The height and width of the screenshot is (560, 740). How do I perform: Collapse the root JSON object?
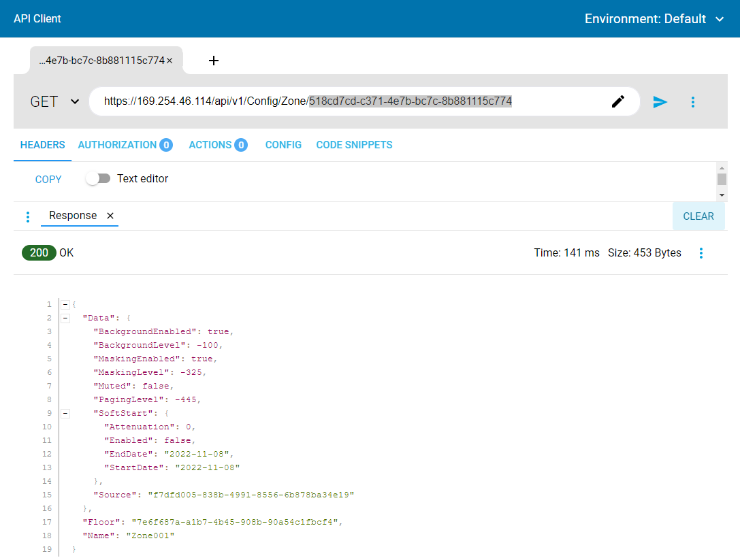pyautogui.click(x=65, y=304)
